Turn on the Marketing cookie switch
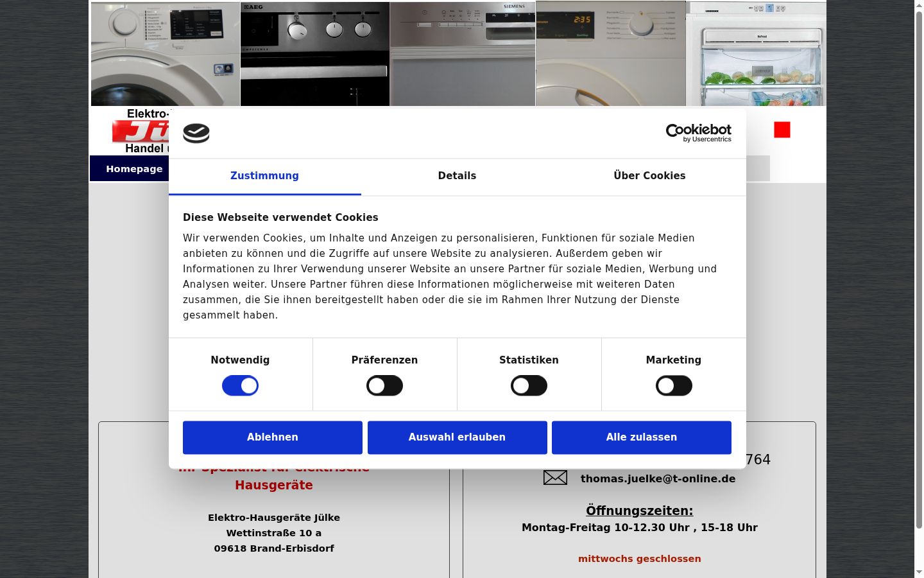The width and height of the screenshot is (924, 578). (674, 385)
